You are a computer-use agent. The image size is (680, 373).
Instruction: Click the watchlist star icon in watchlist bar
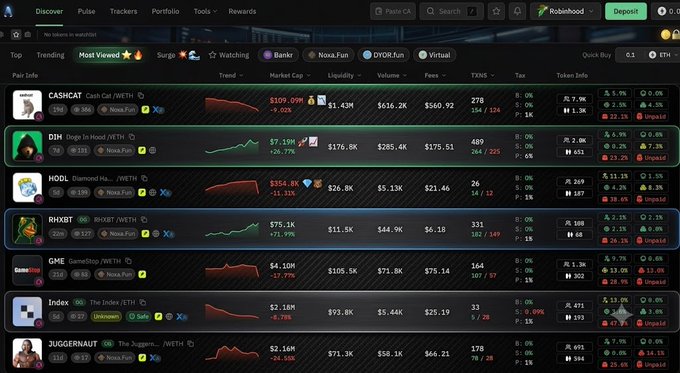[16, 34]
